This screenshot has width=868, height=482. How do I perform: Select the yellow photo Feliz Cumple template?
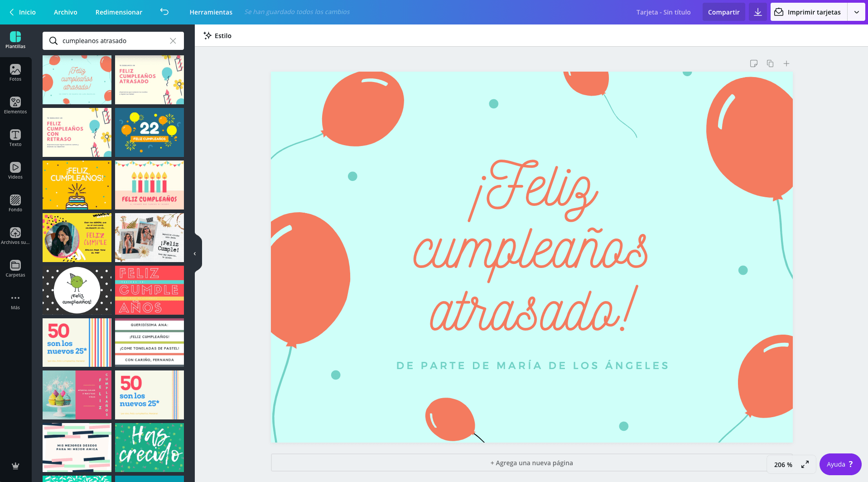77,238
